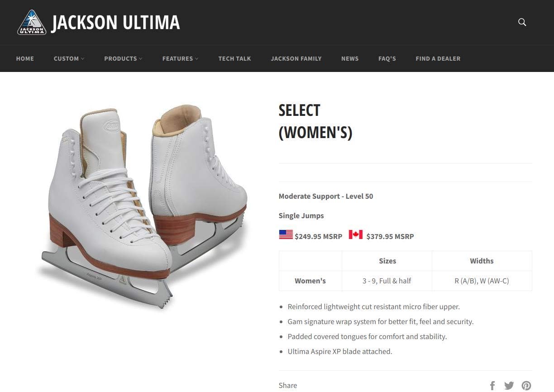Pin it with Pinterest icon

click(x=526, y=386)
